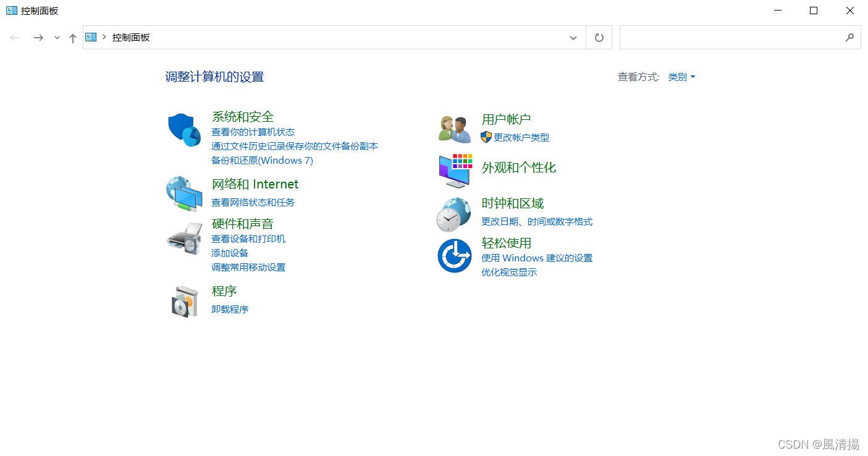Viewport: 868px width, 456px height.
Task: Open the 时钟和区域 category heading
Action: (513, 203)
